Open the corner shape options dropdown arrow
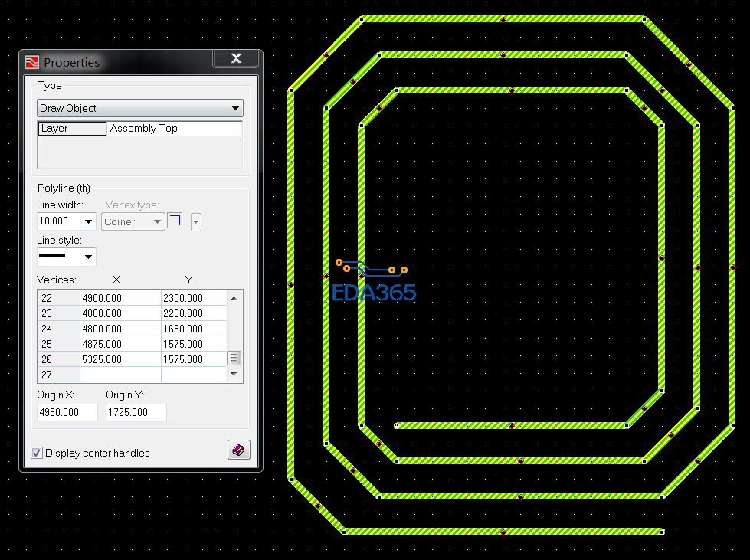The image size is (750, 560). pos(195,222)
